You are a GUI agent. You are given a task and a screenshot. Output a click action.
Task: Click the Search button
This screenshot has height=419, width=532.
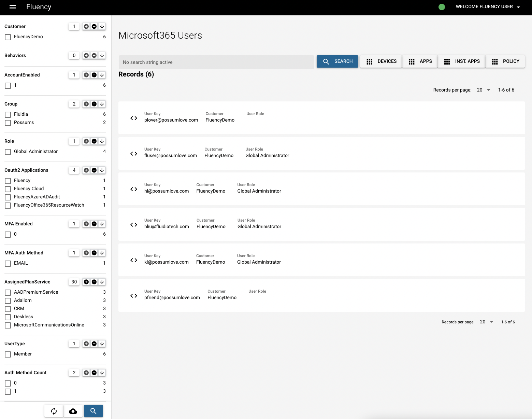point(337,61)
